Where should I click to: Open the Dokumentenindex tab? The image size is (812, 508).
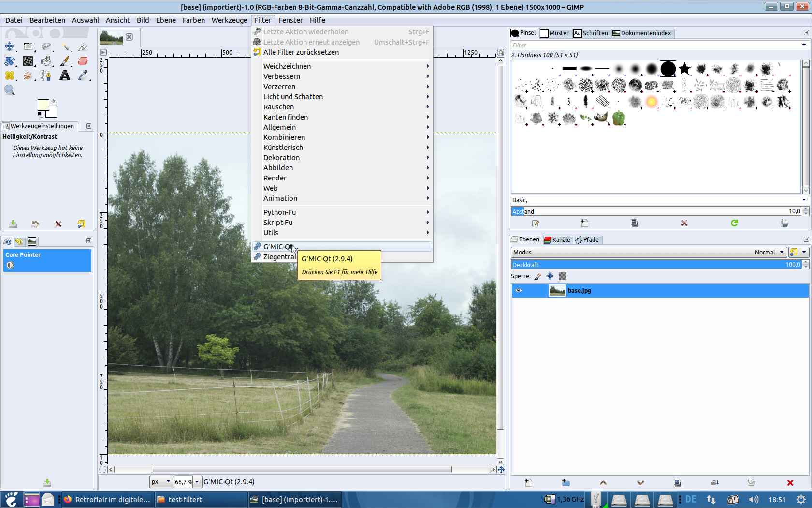(642, 33)
